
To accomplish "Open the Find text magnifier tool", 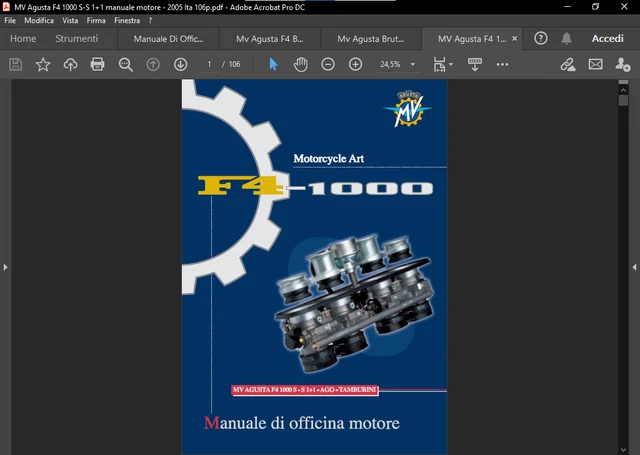I will tap(125, 64).
